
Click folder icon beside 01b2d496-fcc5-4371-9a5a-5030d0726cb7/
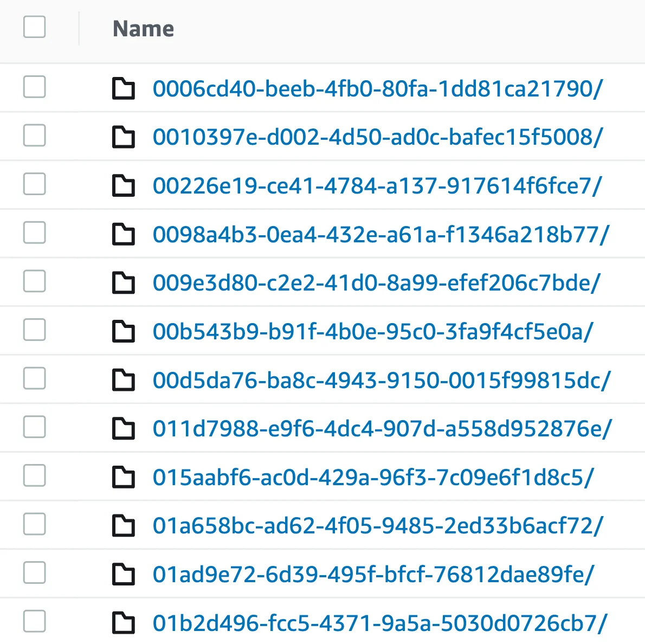[x=123, y=623]
